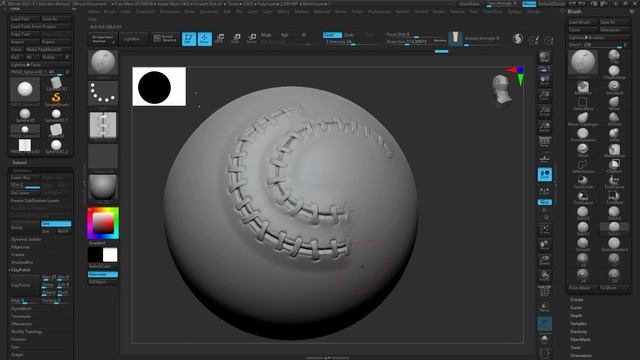This screenshot has height=360, width=640.
Task: Click Freeze SubDivision Levels
Action: point(40,201)
